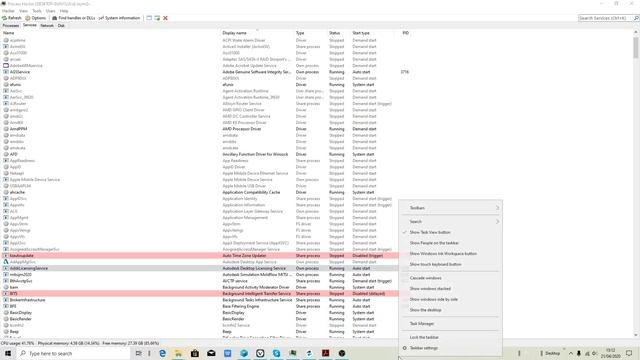Select the AmdPPM service row
The image size is (640, 360).
(x=200, y=129)
